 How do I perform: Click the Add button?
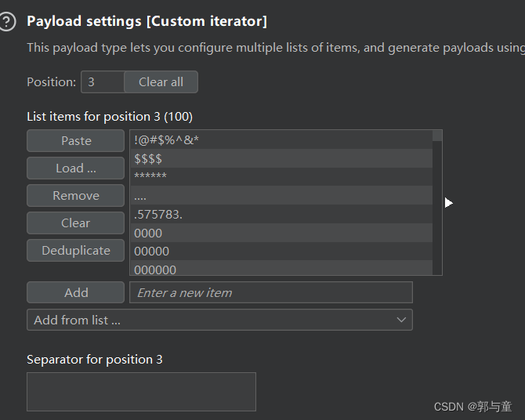pos(76,292)
